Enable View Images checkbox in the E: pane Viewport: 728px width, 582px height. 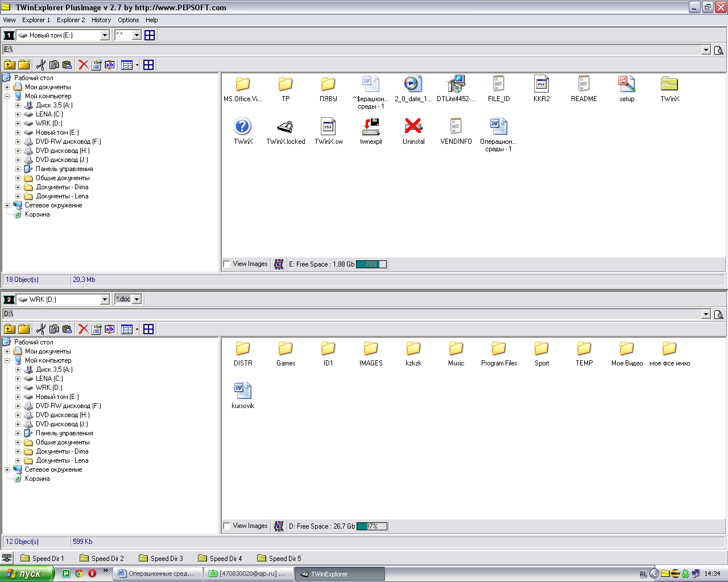pos(227,264)
